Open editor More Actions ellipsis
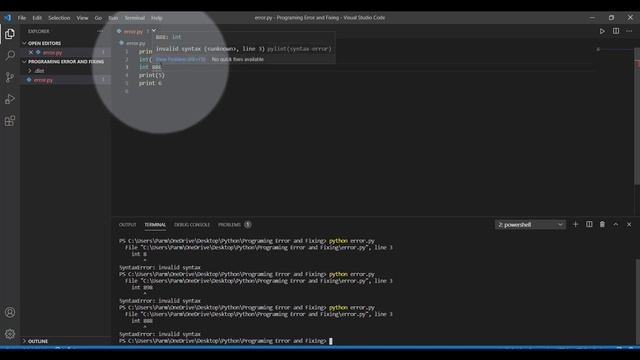Screen dimensions: 640x360 click(629, 31)
